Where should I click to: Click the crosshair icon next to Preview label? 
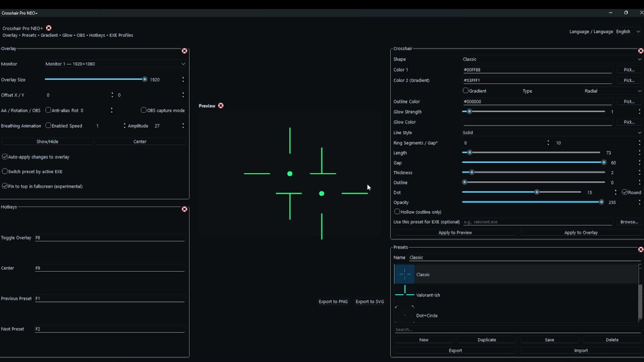[221, 106]
